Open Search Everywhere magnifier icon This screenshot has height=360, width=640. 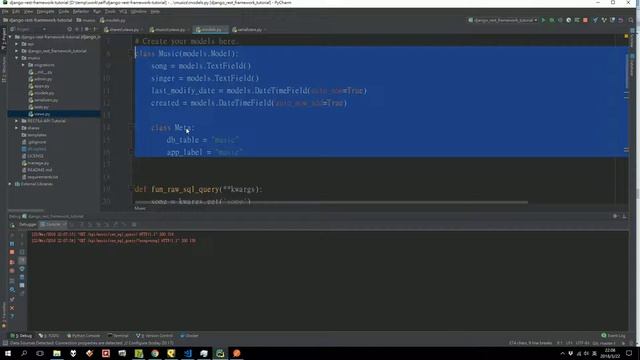[x=631, y=20]
